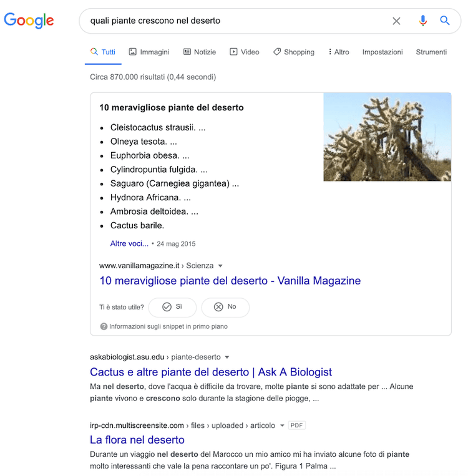The height and width of the screenshot is (476, 468).
Task: Click the PDF badge on multiscreensite result
Action: (x=297, y=425)
